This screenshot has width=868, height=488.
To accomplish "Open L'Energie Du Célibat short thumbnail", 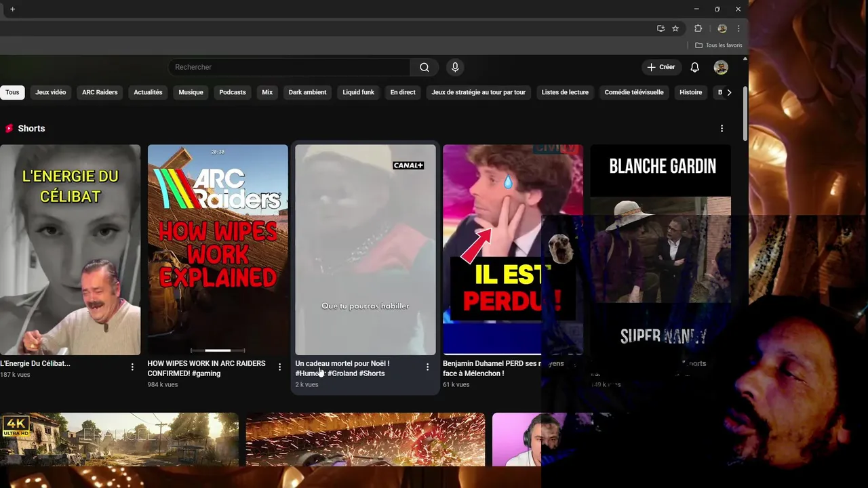I will click(70, 249).
